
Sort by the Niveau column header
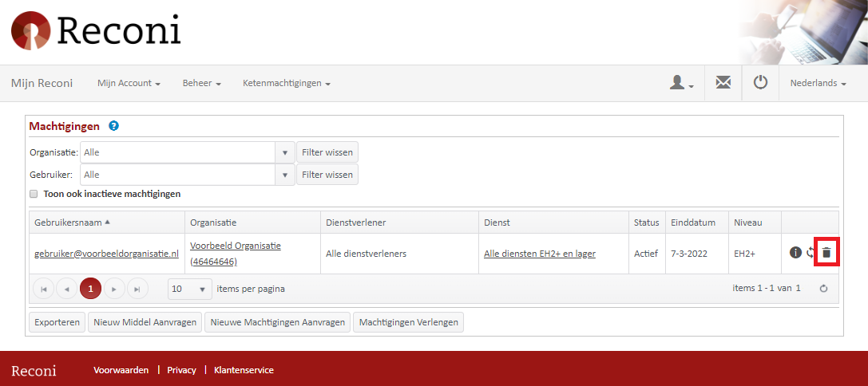(x=755, y=223)
